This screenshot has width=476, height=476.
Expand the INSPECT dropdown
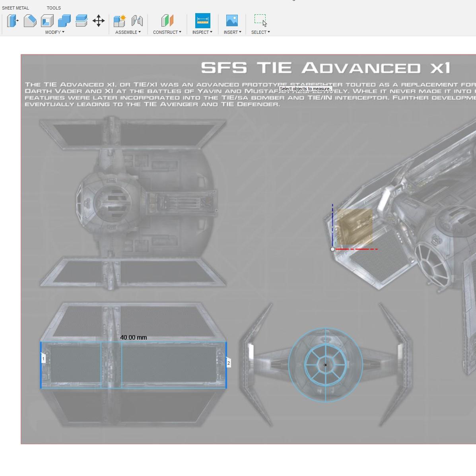(202, 32)
